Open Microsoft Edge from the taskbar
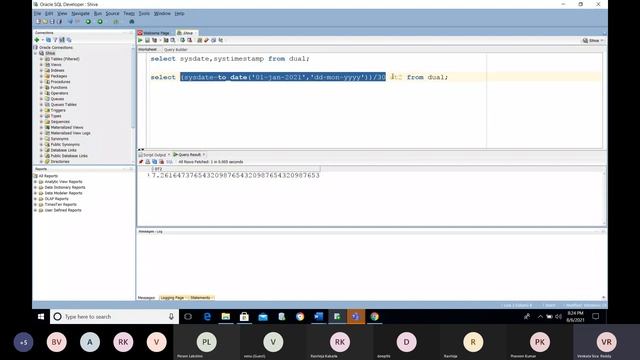640x360 pixels. tap(207, 316)
